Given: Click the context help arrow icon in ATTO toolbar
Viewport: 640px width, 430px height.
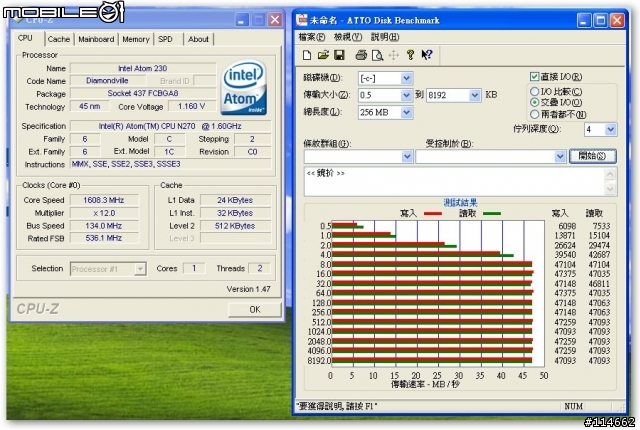Looking at the screenshot, I should tap(427, 55).
